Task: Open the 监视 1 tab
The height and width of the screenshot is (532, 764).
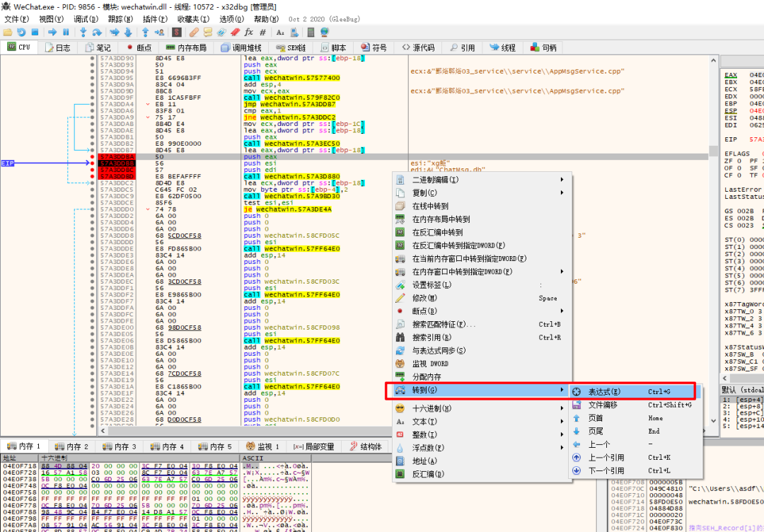Action: 263,446
